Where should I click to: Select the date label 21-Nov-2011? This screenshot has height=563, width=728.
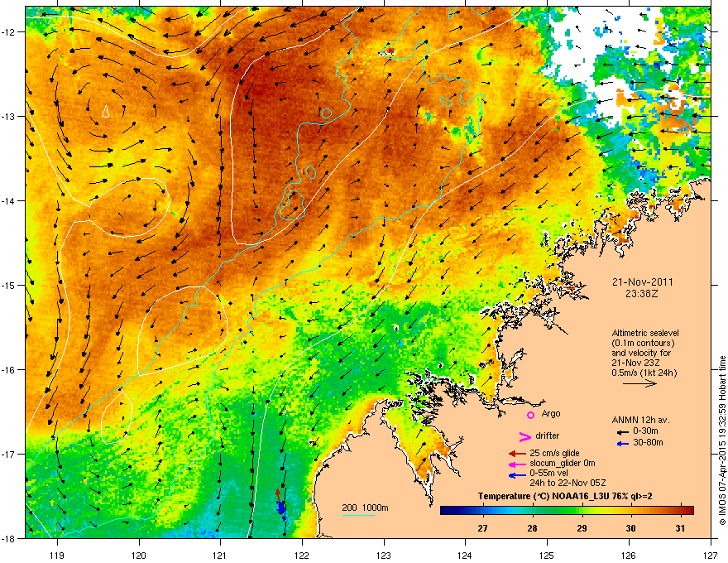click(x=642, y=282)
